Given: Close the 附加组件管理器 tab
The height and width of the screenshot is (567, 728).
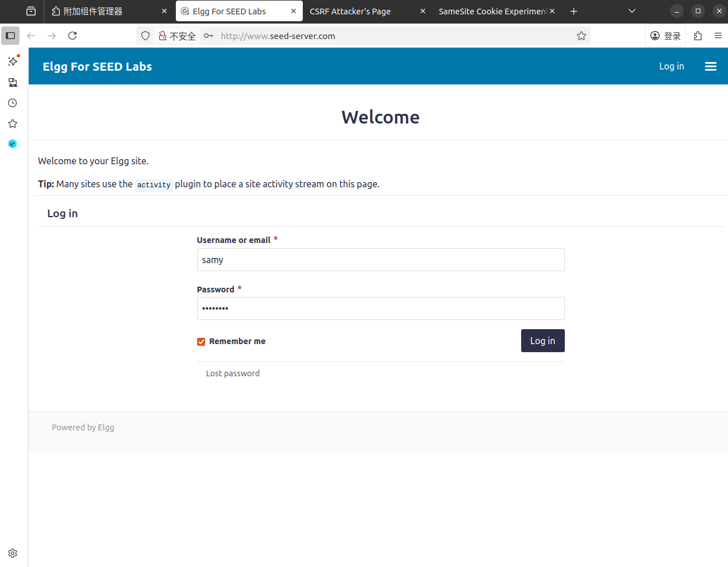Looking at the screenshot, I should click(x=164, y=11).
